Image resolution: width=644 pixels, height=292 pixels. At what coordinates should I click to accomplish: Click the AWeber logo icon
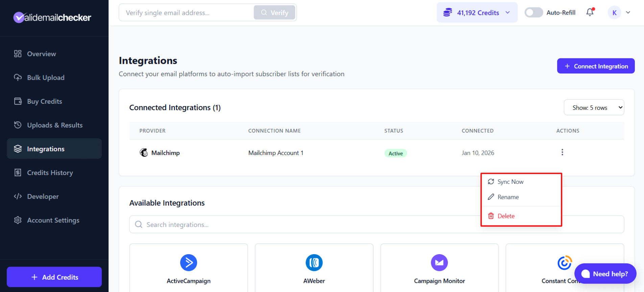point(314,263)
